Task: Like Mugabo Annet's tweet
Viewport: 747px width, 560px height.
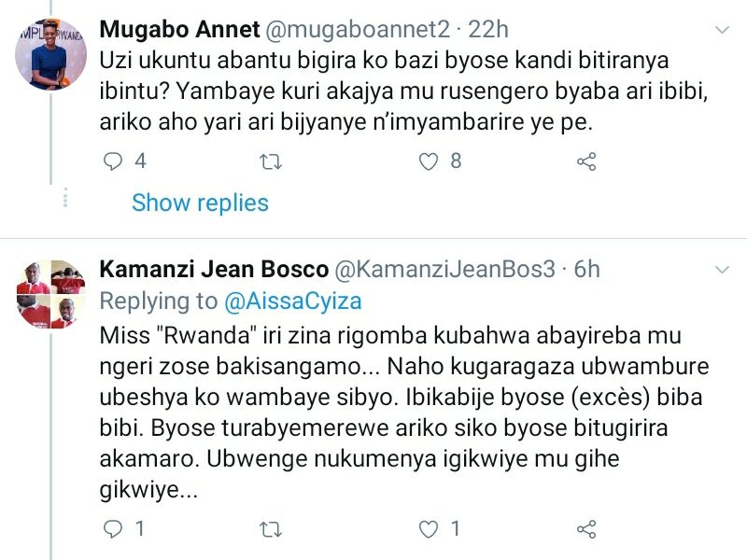Action: click(429, 161)
